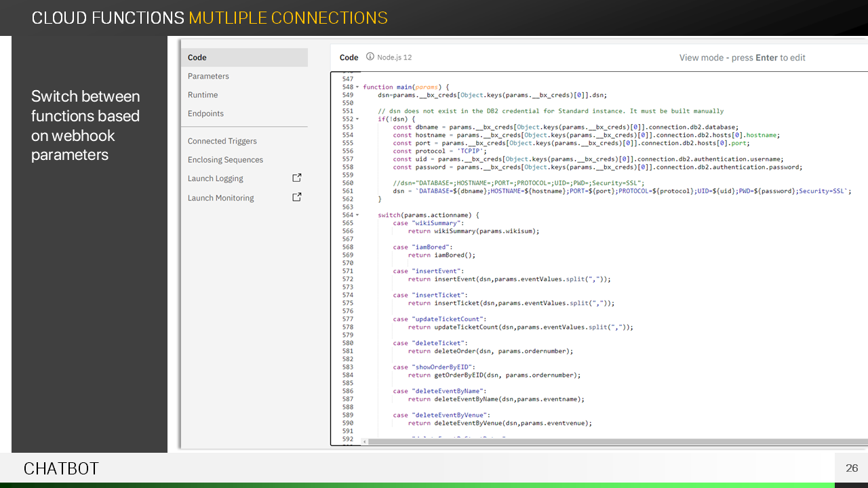This screenshot has height=488, width=868.
Task: Click inside the code at the insertTicket return line
Action: pyautogui.click(x=511, y=303)
